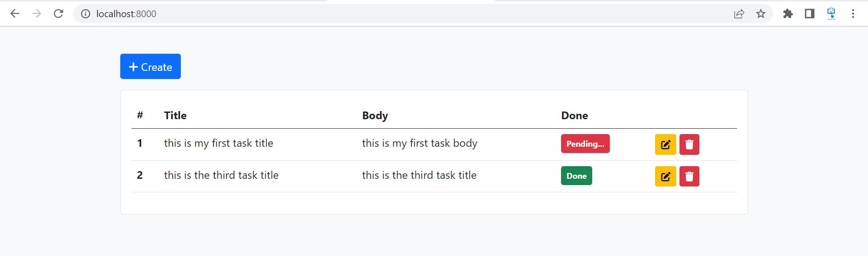Image resolution: width=868 pixels, height=256 pixels.
Task: Go back using browser back arrow
Action: click(15, 14)
